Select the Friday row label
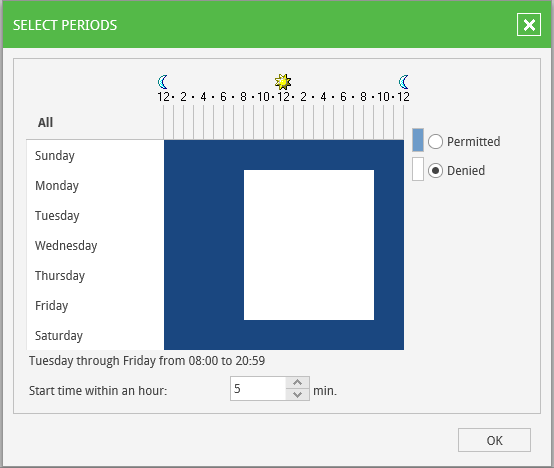Viewport: 554px width, 468px height. click(52, 306)
